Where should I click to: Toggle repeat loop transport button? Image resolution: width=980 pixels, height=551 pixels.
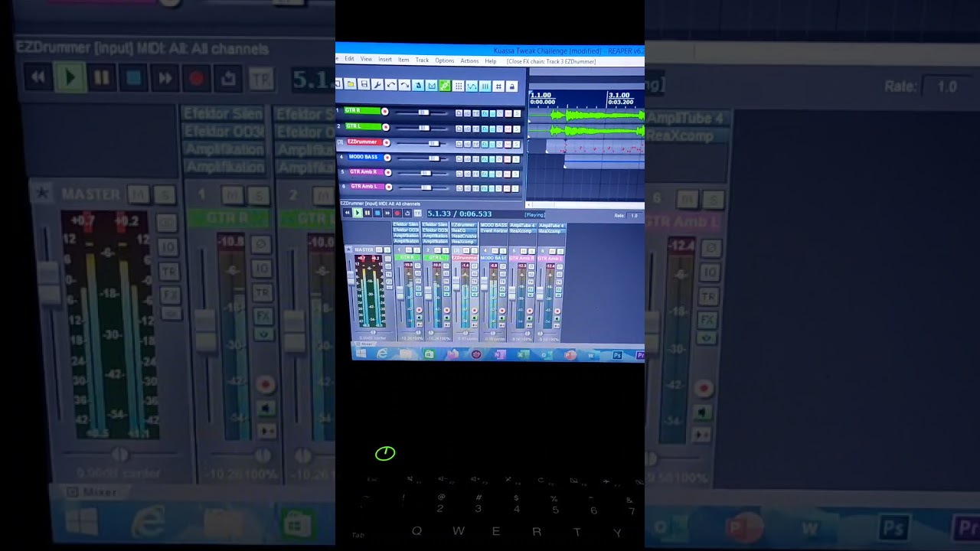point(407,213)
